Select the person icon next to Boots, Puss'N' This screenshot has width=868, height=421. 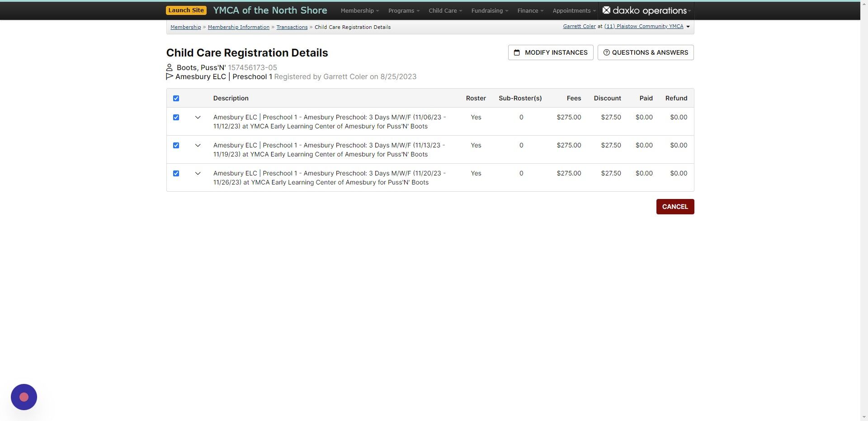[170, 67]
